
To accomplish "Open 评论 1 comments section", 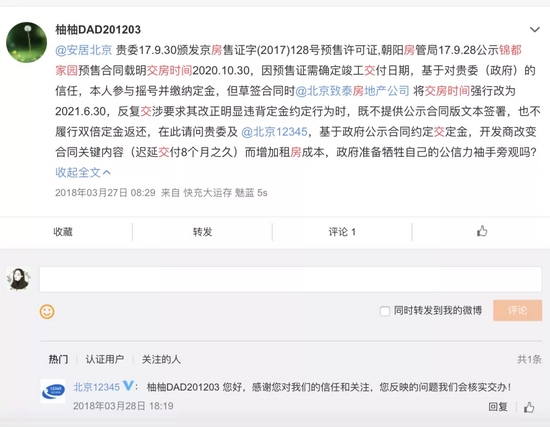I will coord(342,232).
